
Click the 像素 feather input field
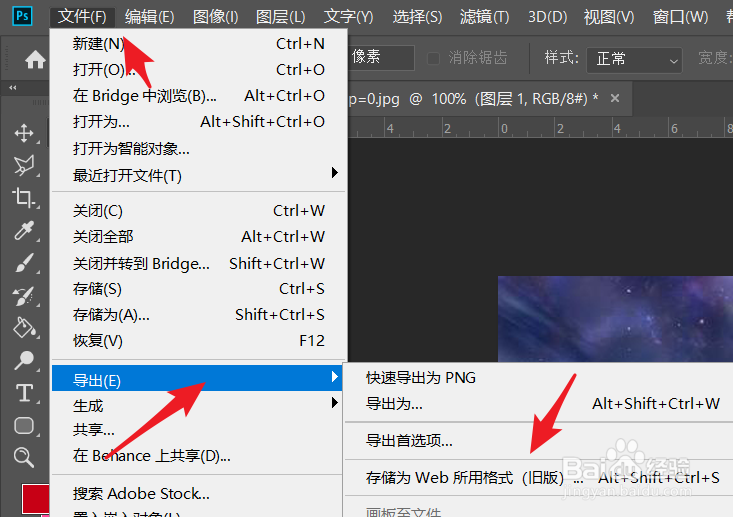[x=381, y=57]
